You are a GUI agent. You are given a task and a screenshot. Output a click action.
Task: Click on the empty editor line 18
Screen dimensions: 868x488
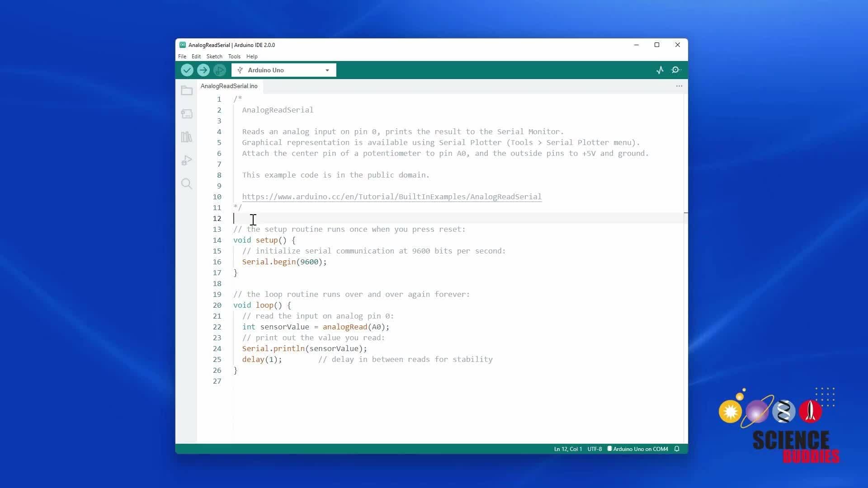point(362,283)
